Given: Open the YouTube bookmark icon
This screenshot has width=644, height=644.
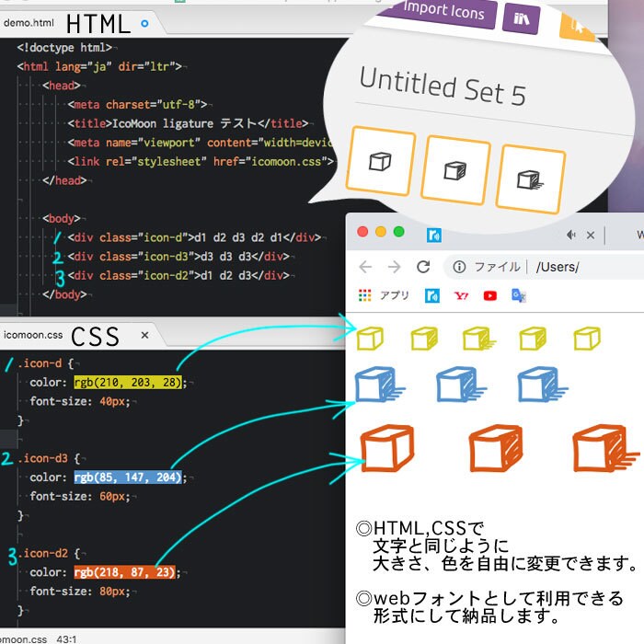Looking at the screenshot, I should (490, 295).
